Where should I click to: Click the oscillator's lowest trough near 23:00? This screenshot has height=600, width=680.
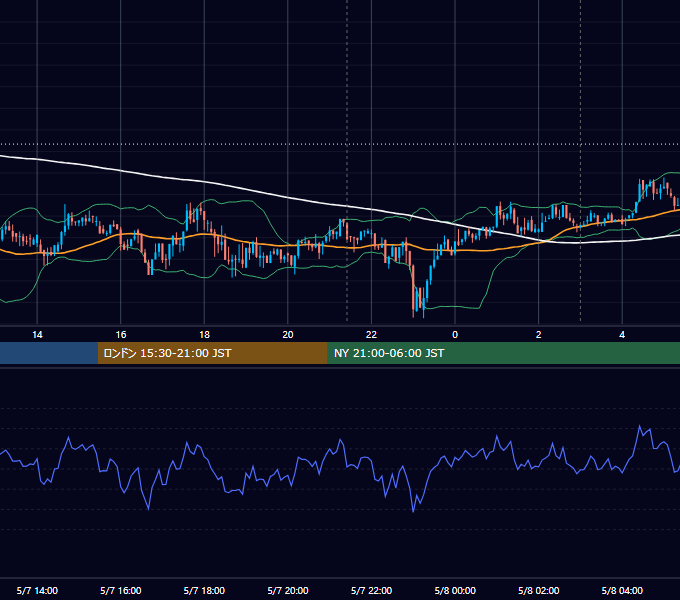pos(413,511)
